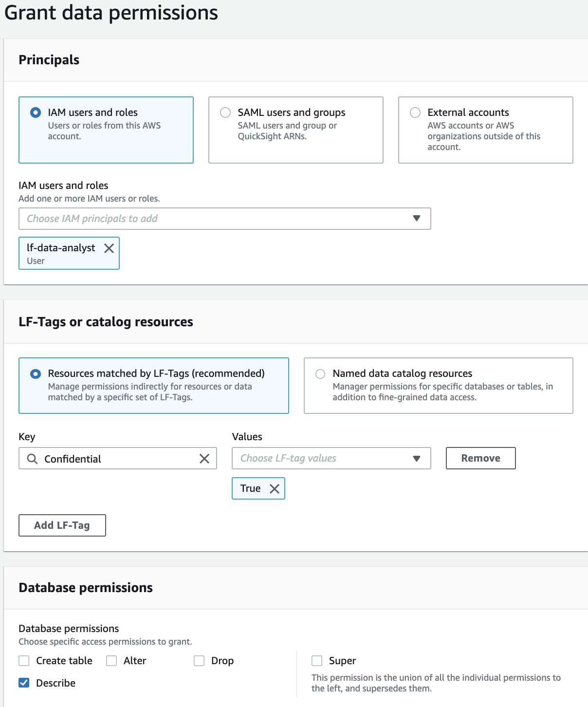The image size is (588, 707).
Task: Clear the Confidential key field
Action: pyautogui.click(x=204, y=459)
